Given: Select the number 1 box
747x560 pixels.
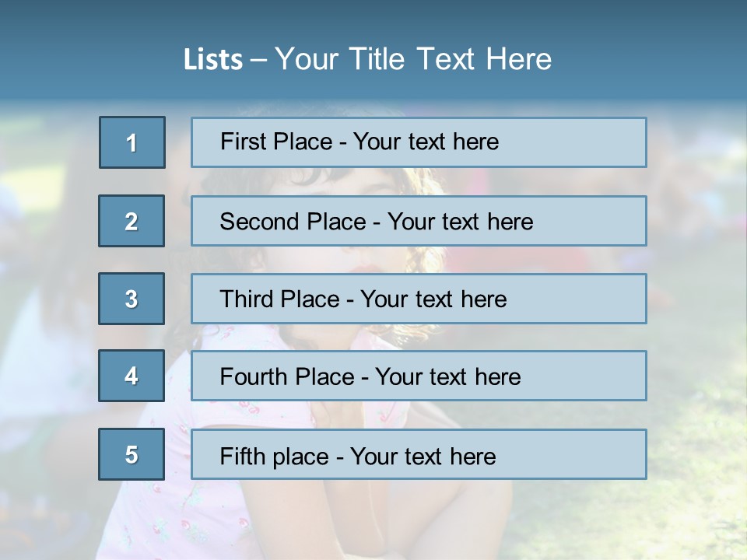Looking at the screenshot, I should point(132,142).
